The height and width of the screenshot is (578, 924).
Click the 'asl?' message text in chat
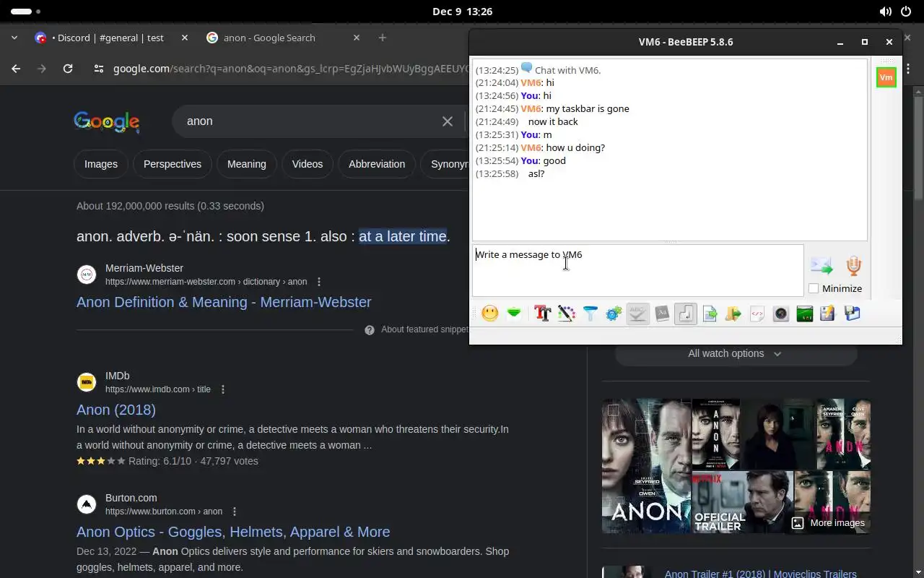pos(536,173)
